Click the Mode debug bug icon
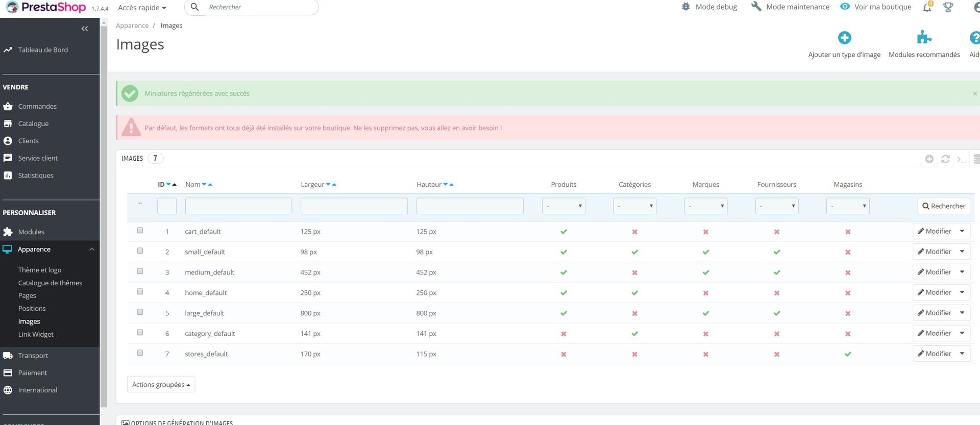The height and width of the screenshot is (425, 980). click(685, 7)
